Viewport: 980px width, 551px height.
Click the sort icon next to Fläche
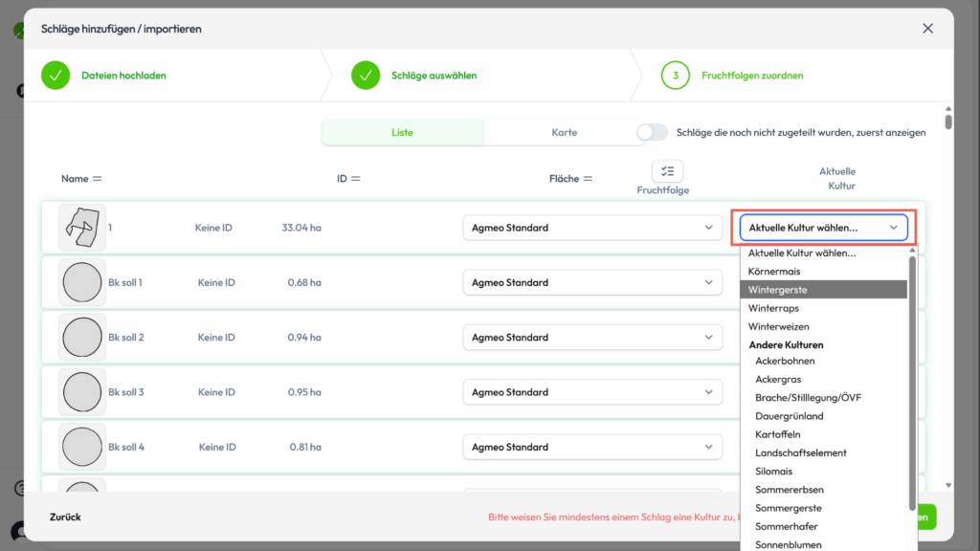pyautogui.click(x=588, y=179)
